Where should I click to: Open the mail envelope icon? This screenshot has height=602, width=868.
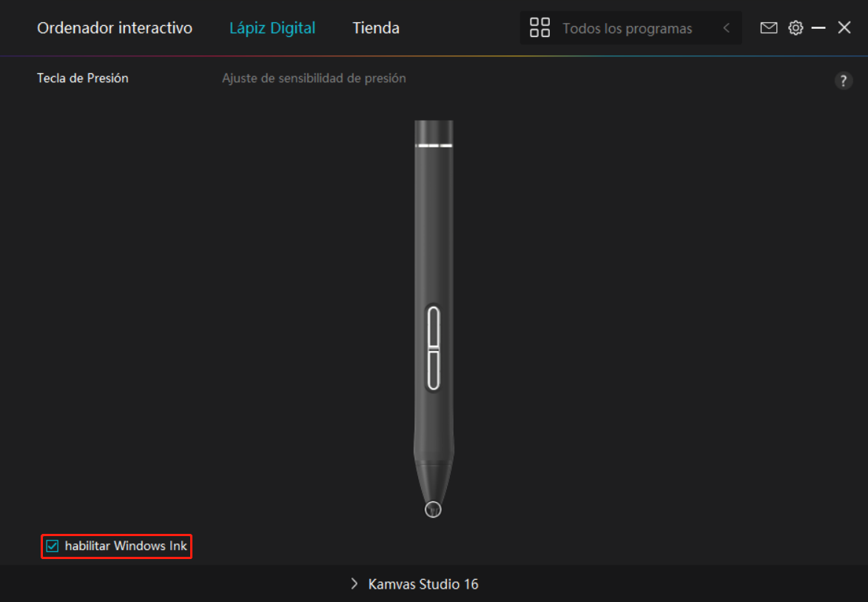[x=769, y=28]
